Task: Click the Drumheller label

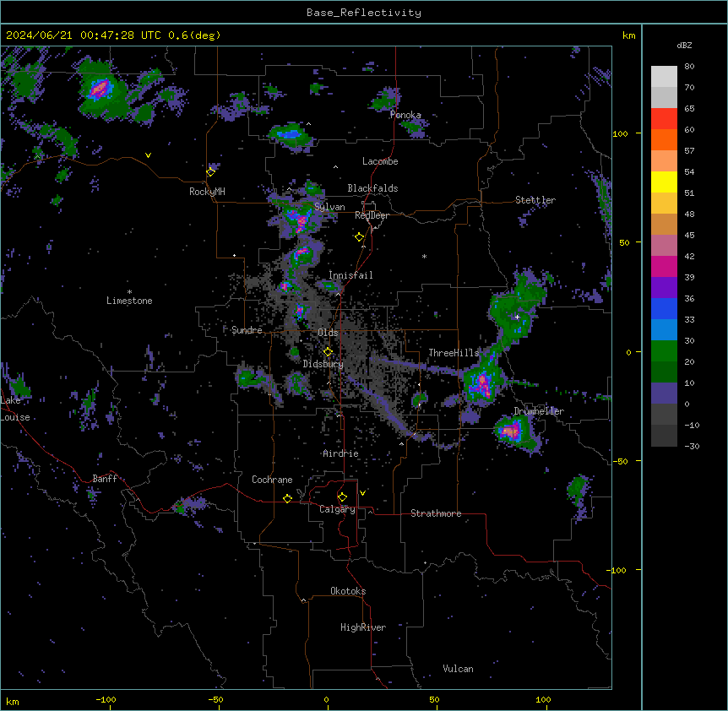Action: [x=539, y=411]
